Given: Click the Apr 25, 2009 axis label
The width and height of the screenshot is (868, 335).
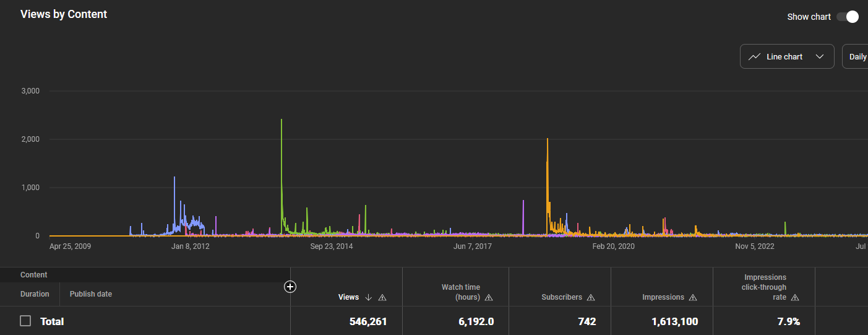Looking at the screenshot, I should click(70, 246).
